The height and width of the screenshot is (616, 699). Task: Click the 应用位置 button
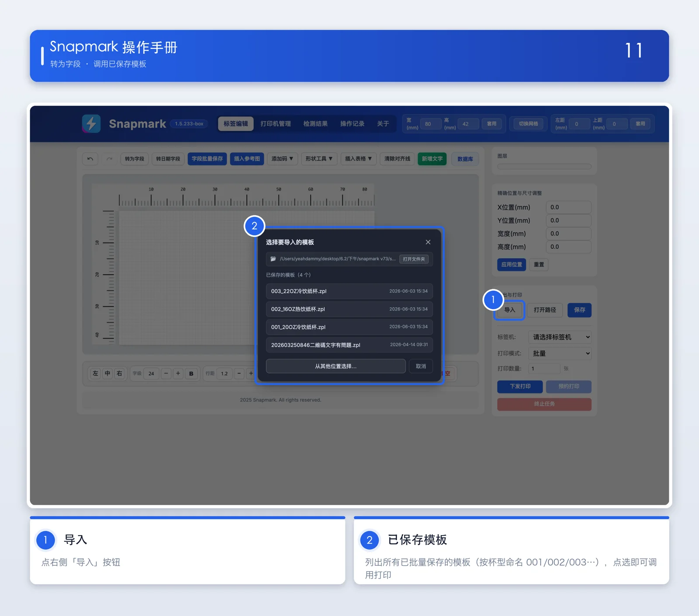(512, 265)
